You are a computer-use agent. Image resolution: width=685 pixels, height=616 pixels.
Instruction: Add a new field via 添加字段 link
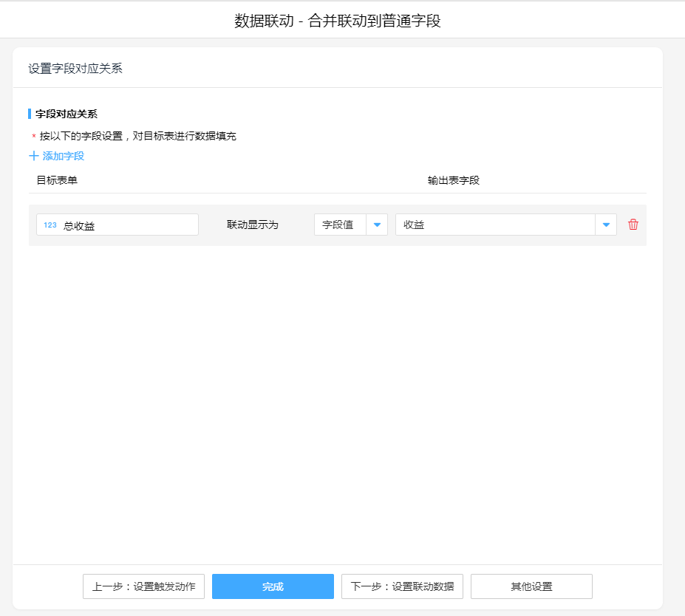pyautogui.click(x=63, y=156)
